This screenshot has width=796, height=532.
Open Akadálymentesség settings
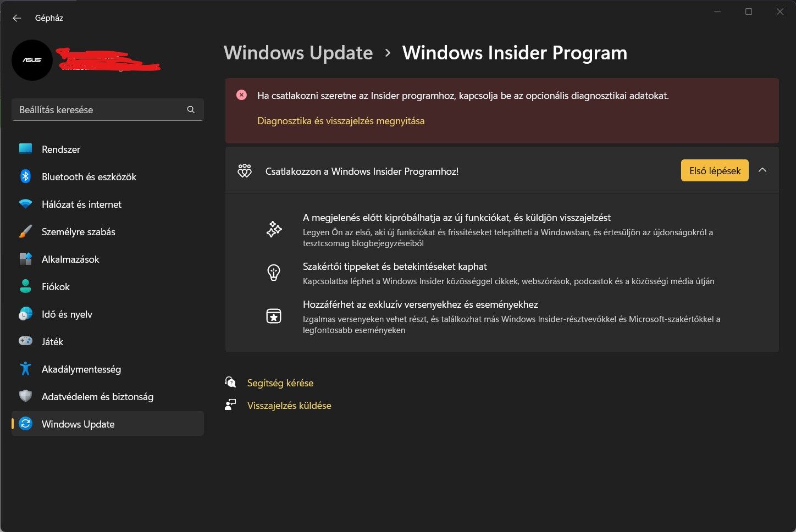[x=108, y=369]
